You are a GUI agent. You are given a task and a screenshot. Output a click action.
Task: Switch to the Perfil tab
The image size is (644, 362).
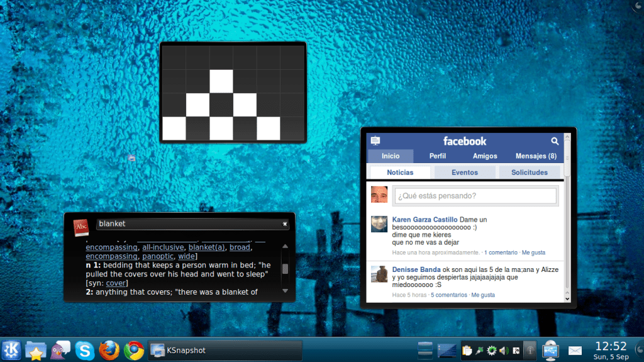click(438, 156)
